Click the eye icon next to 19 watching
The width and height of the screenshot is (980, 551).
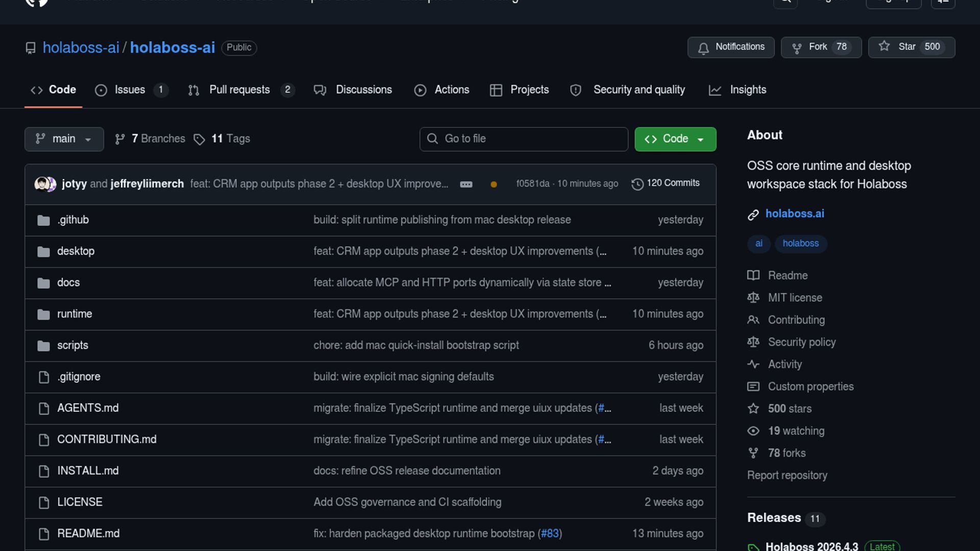[x=753, y=431]
